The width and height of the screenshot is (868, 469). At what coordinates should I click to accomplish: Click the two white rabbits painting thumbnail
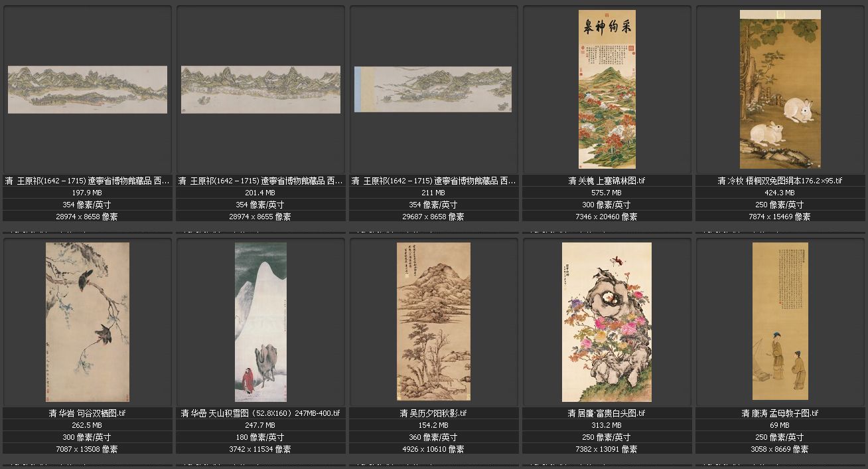[780, 89]
